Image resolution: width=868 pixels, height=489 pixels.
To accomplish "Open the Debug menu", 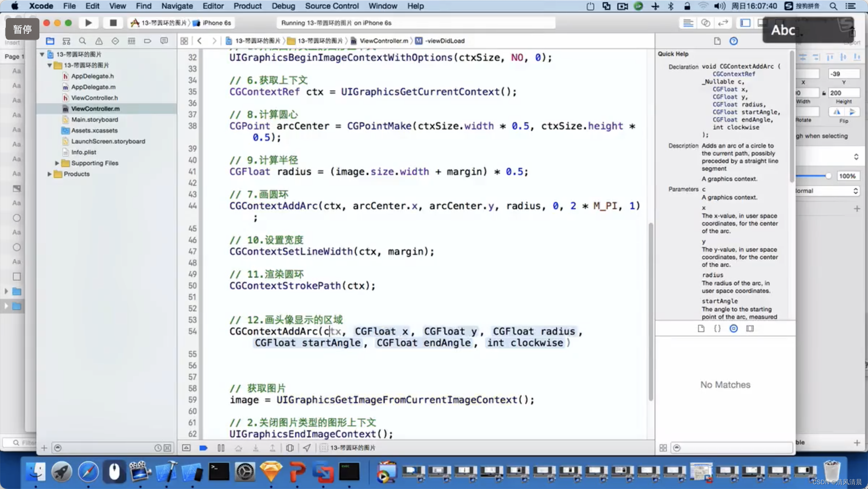I will pos(283,6).
